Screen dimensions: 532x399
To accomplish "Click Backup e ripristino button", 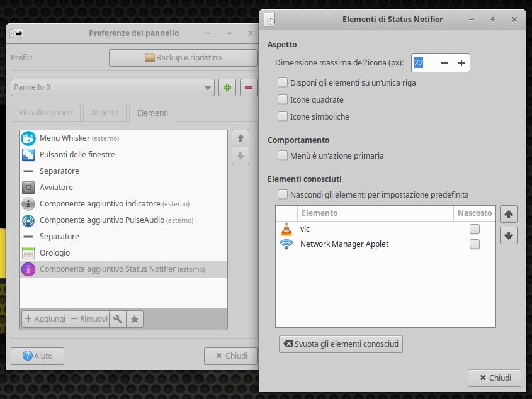I will 183,58.
